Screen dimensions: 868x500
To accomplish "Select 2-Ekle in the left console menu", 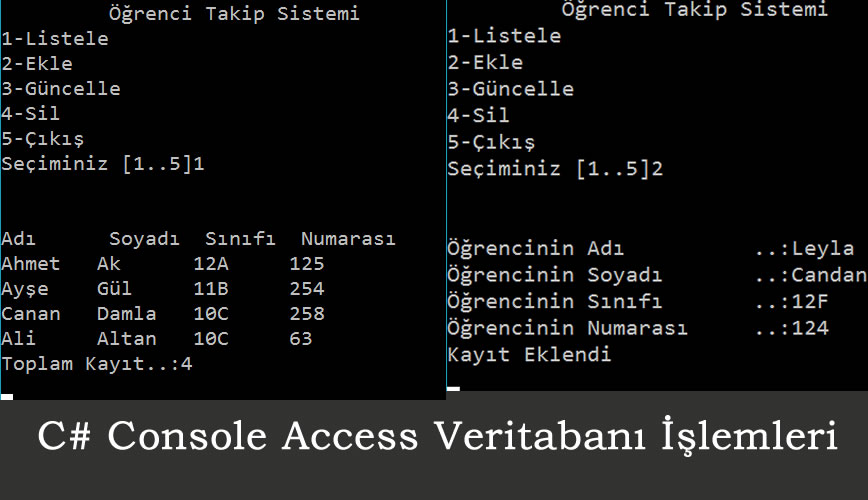I will click(x=37, y=64).
